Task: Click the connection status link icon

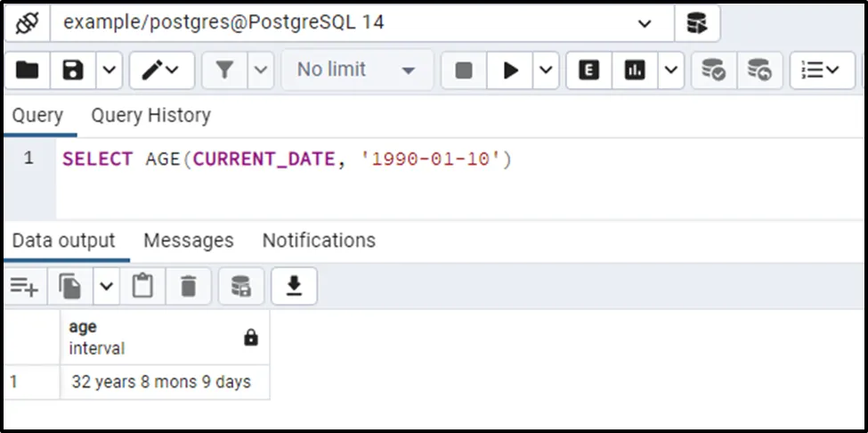Action: coord(28,23)
